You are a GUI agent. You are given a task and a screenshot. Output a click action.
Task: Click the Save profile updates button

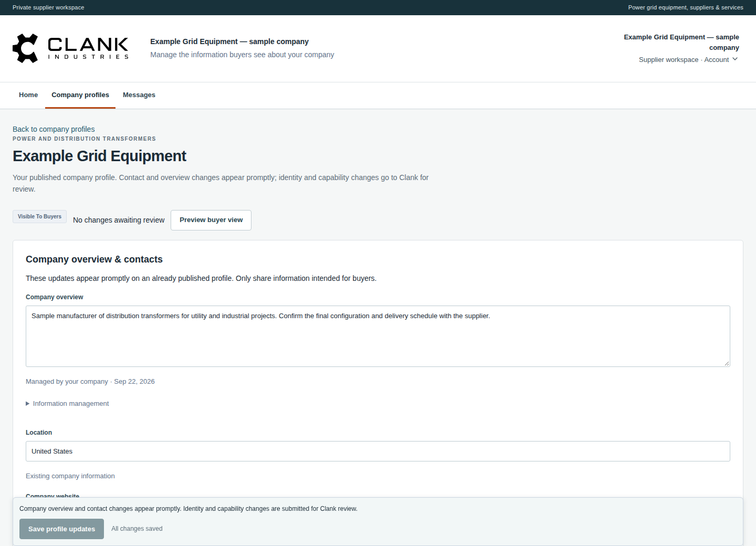coord(61,529)
